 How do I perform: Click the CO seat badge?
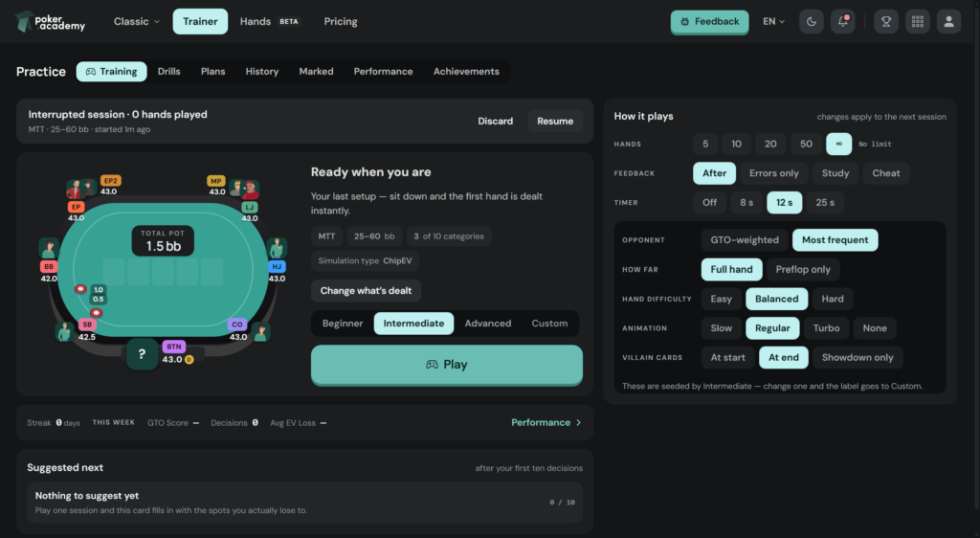coord(237,325)
